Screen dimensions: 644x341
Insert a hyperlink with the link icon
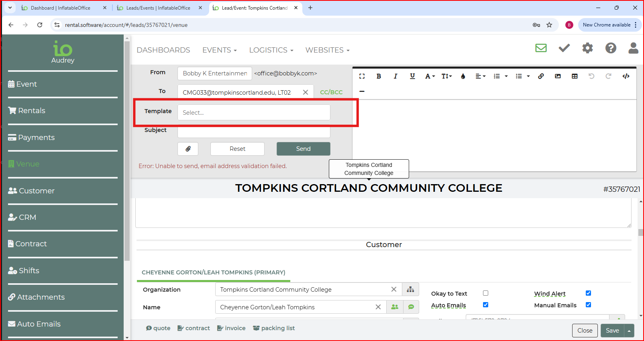coord(541,76)
